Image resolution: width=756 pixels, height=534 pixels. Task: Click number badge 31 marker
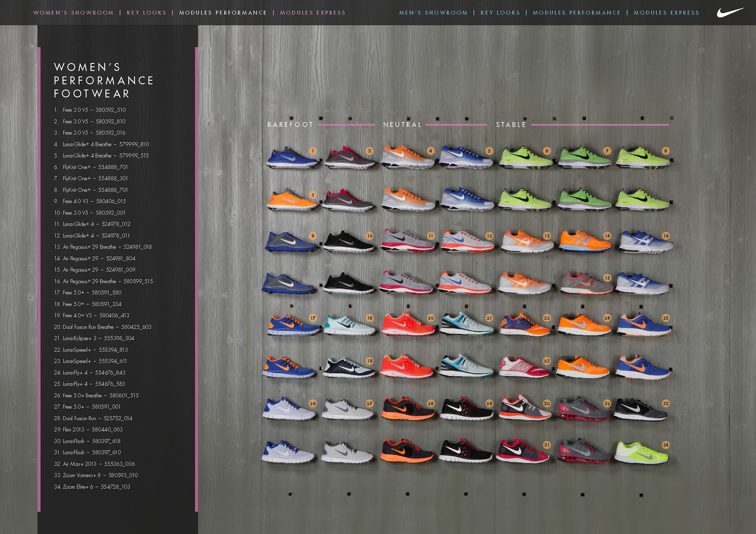click(x=547, y=445)
